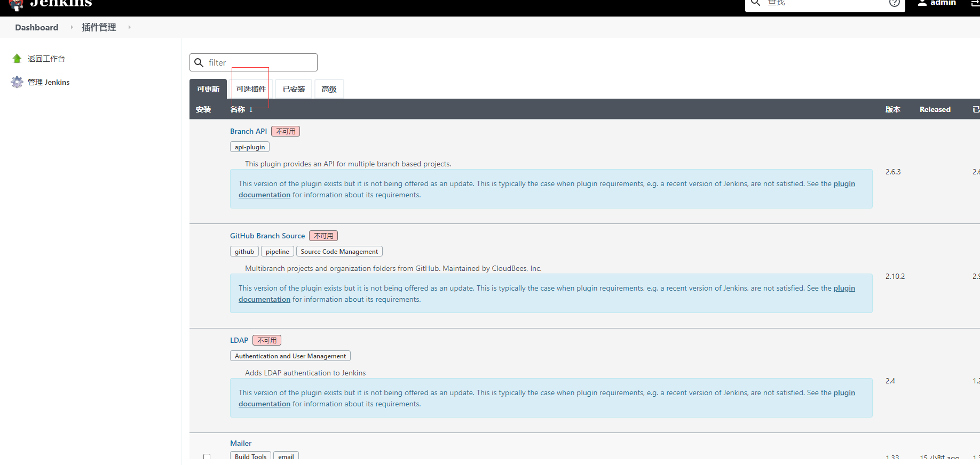Click the plugin filter input field
The image size is (980, 465).
coord(254,62)
